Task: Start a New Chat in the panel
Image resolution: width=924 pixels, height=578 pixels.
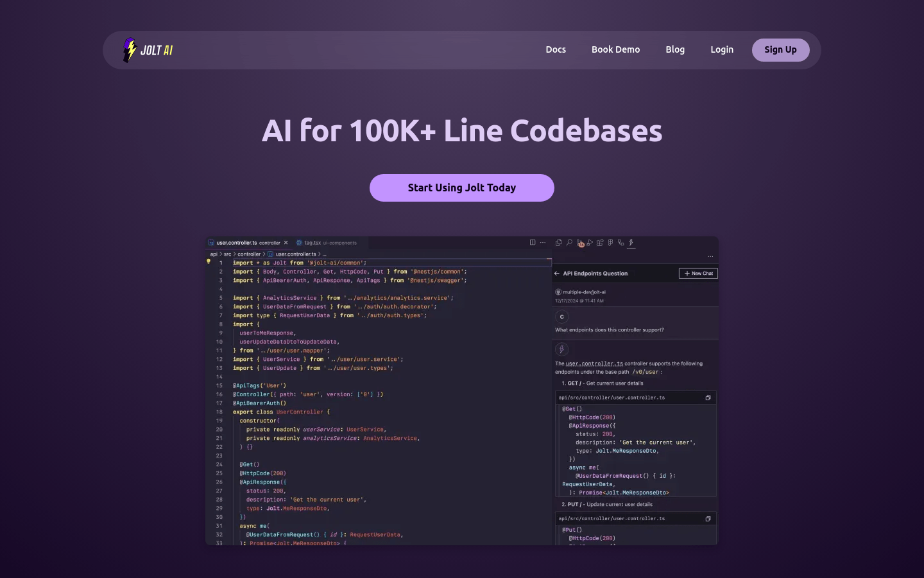Action: tap(698, 274)
